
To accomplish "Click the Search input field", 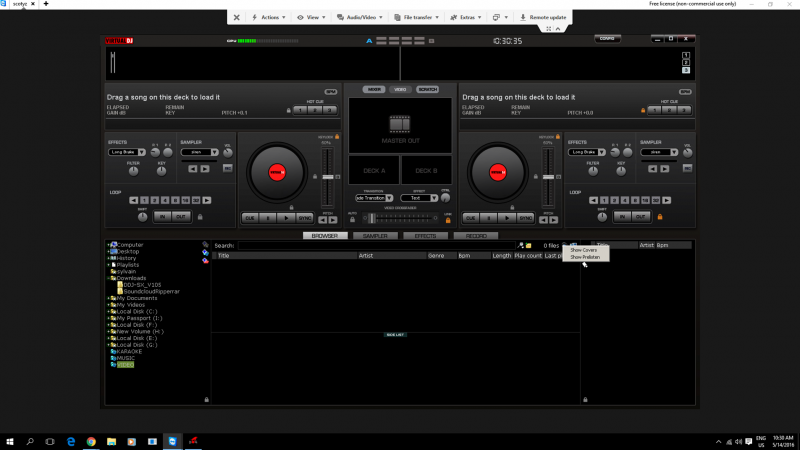I will (377, 245).
